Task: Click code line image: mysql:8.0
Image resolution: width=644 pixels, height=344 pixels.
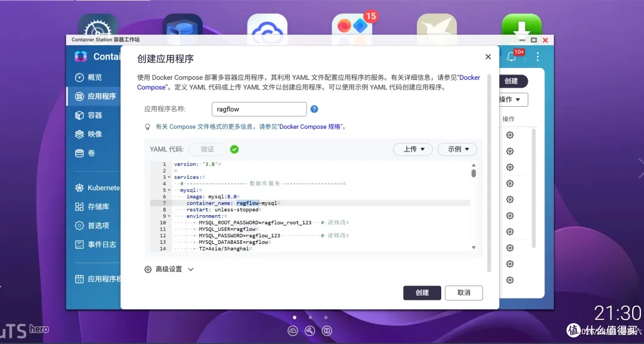Action: 212,197
